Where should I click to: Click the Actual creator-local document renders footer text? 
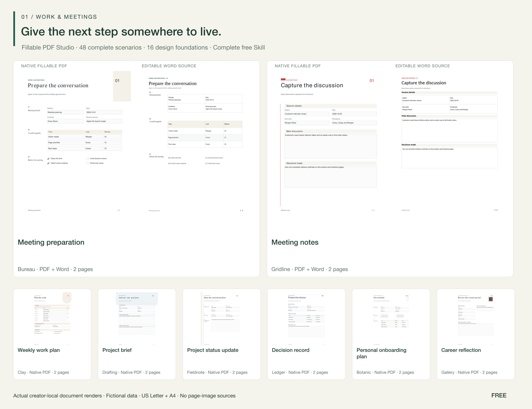(124, 396)
